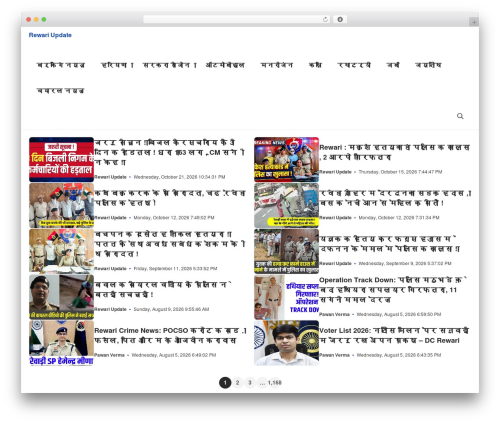Open thumbnail of the October 15, 2026 Rewari article

coord(286,159)
